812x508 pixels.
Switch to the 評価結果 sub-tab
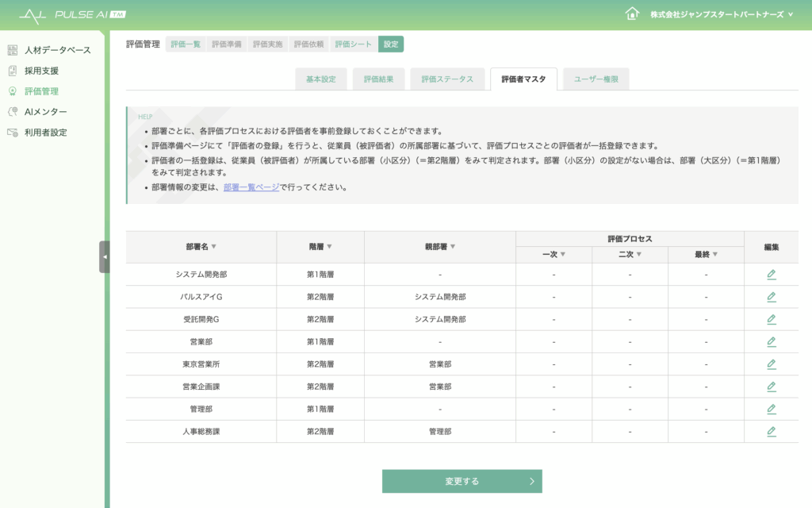coord(378,79)
